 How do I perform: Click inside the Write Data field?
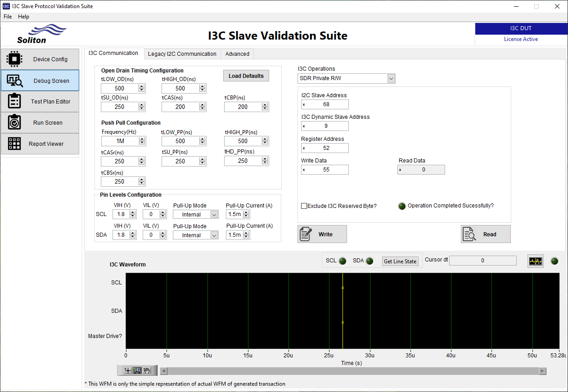(x=325, y=170)
